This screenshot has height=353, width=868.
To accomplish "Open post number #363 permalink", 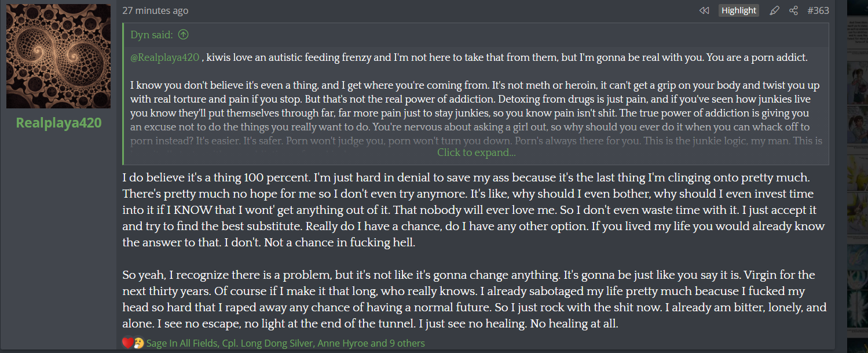I will tap(818, 10).
